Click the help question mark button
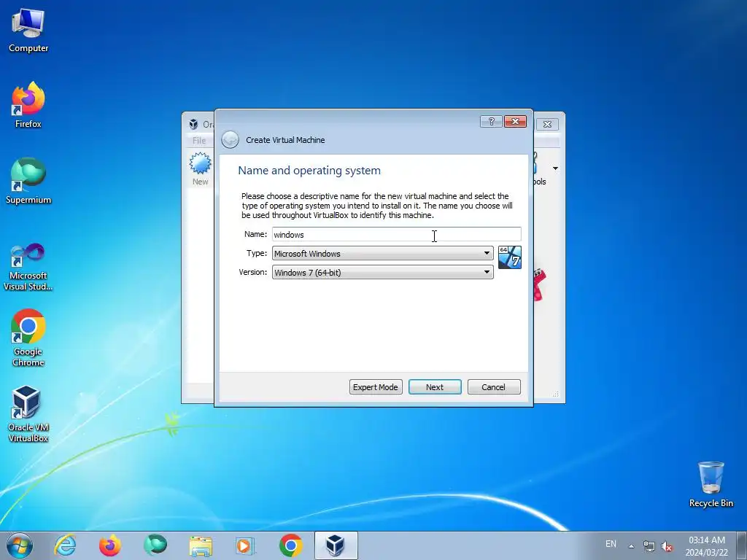Image resolution: width=747 pixels, height=560 pixels. (491, 122)
